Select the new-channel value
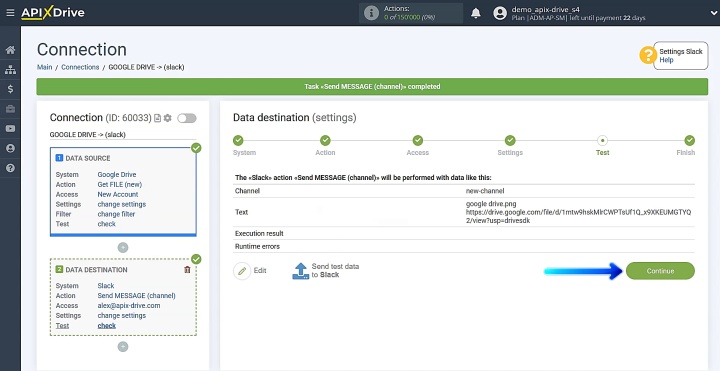 484,191
